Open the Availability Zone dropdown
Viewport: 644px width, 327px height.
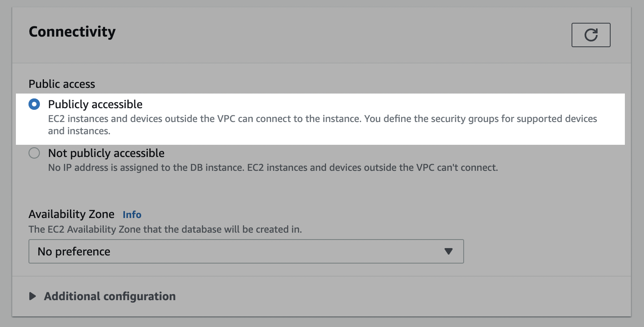click(x=246, y=251)
